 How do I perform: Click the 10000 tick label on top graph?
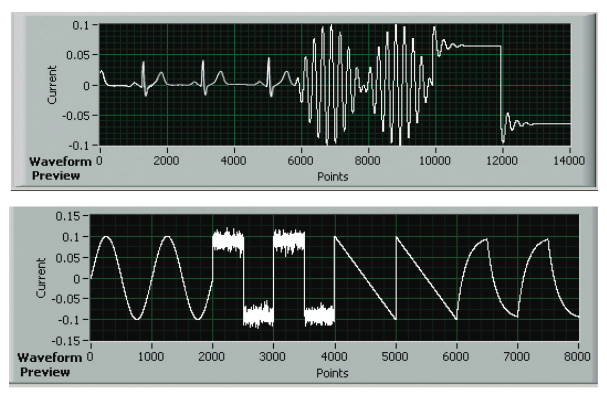(x=435, y=161)
